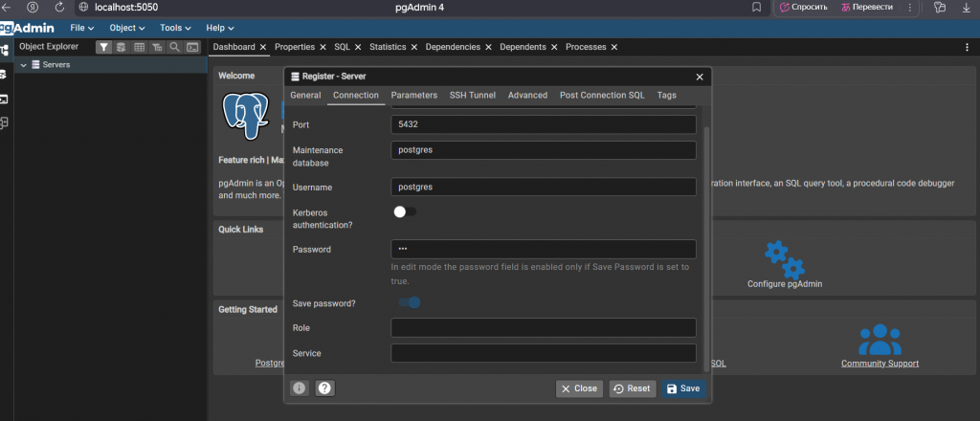The height and width of the screenshot is (421, 980).
Task: Open the Query Tool from Object Explorer toolbar
Action: [x=122, y=47]
